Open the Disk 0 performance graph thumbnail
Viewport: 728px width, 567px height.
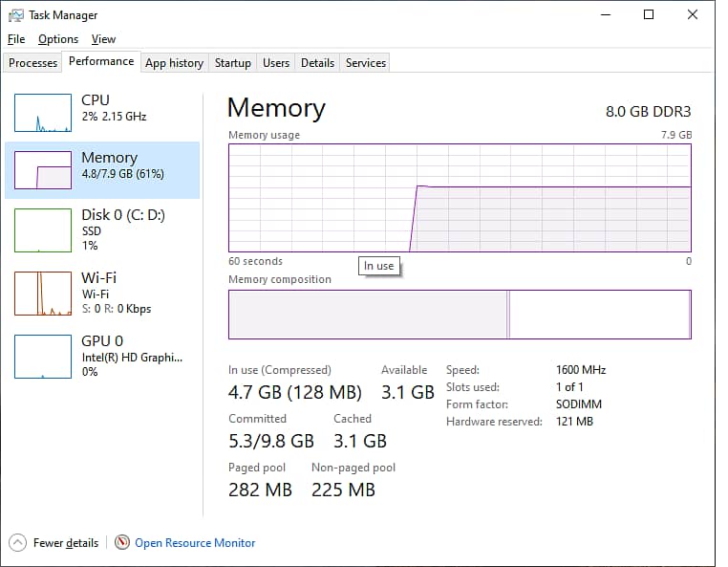pyautogui.click(x=43, y=229)
